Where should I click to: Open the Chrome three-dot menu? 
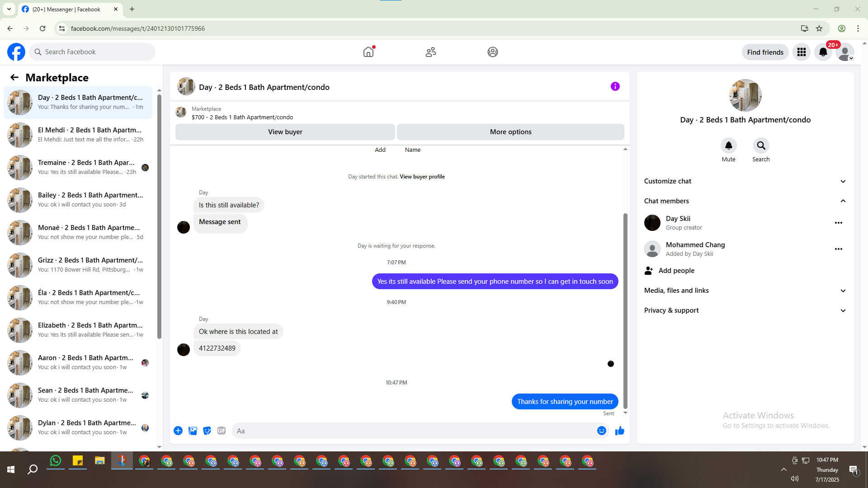pyautogui.click(x=858, y=28)
